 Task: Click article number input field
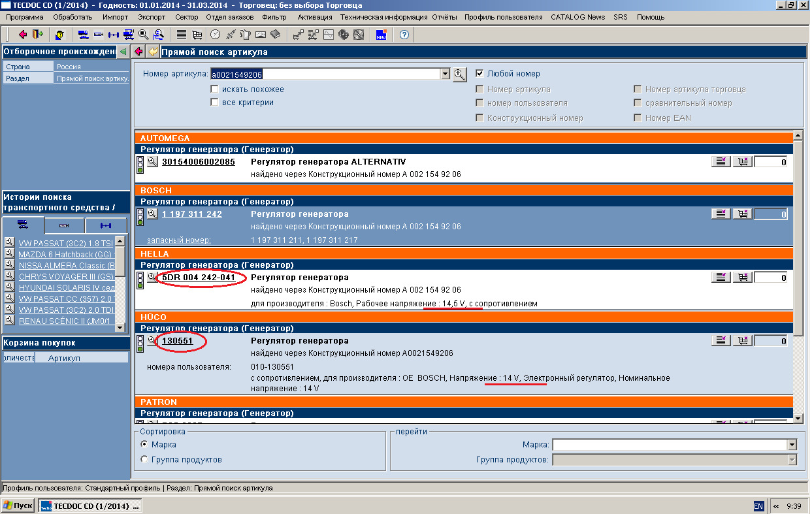pyautogui.click(x=325, y=74)
